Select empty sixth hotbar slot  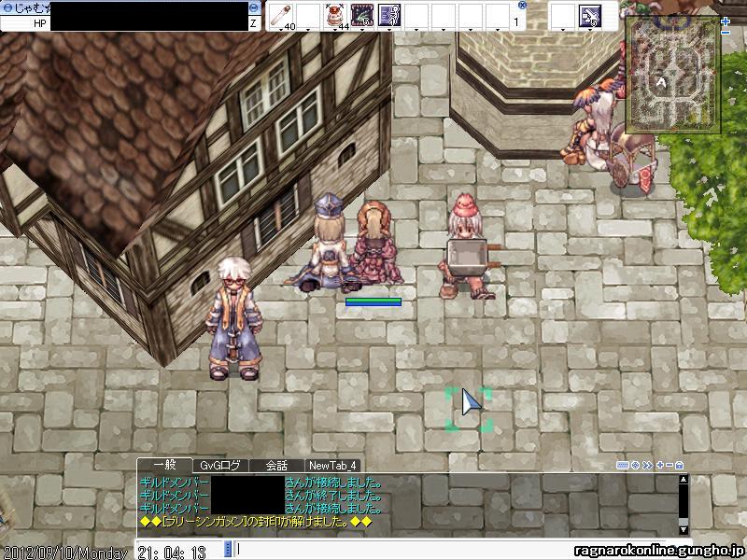416,15
